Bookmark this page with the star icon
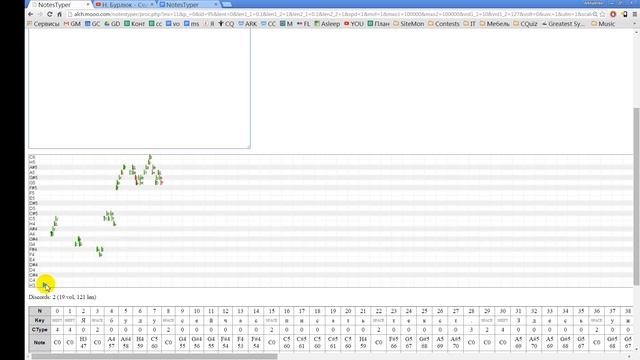Viewport: 640px width, 360px height. 603,14
